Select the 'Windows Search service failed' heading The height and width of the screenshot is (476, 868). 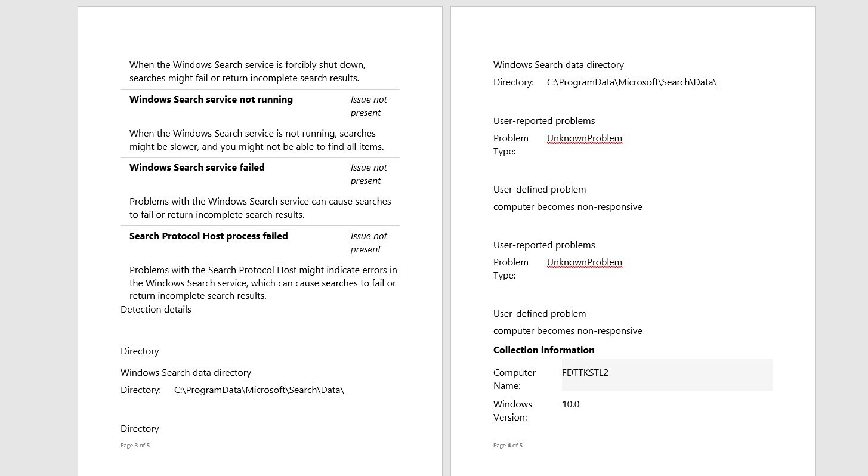tap(197, 168)
